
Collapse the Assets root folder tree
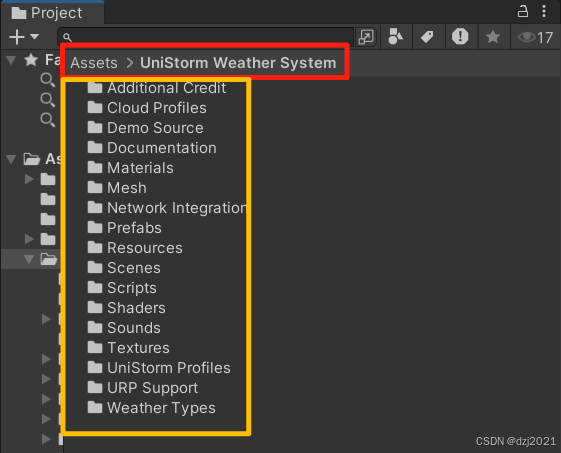point(11,159)
